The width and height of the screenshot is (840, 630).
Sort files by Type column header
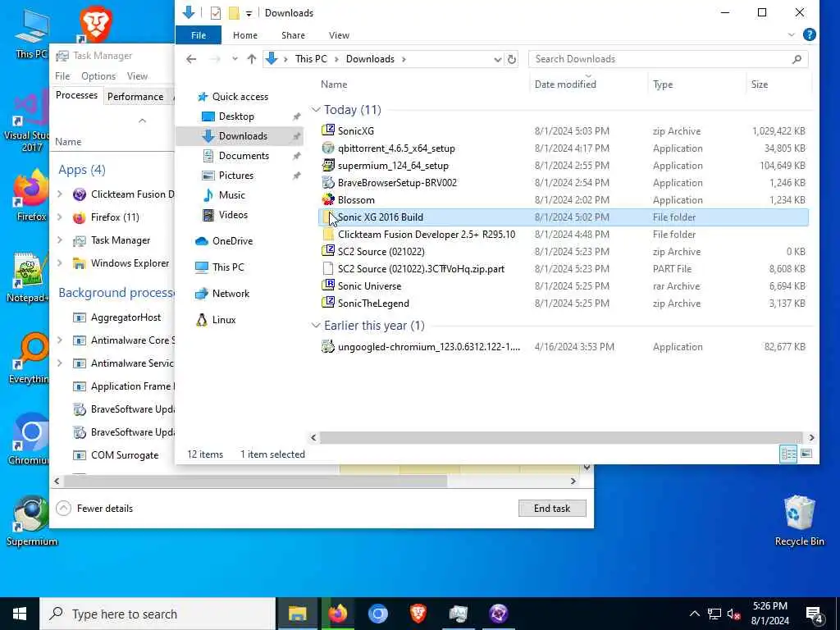tap(663, 84)
